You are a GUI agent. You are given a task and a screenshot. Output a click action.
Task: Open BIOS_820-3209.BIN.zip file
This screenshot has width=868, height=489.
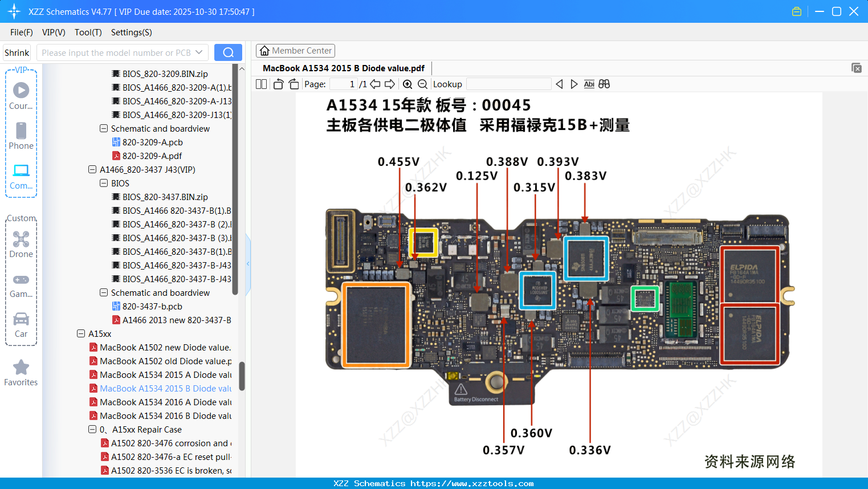coord(160,74)
